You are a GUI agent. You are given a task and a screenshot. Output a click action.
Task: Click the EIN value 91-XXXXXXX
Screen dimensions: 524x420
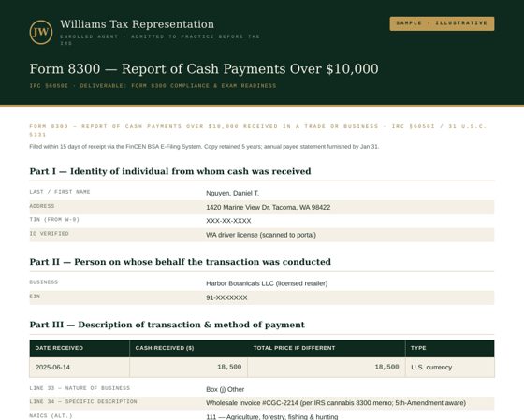226,297
